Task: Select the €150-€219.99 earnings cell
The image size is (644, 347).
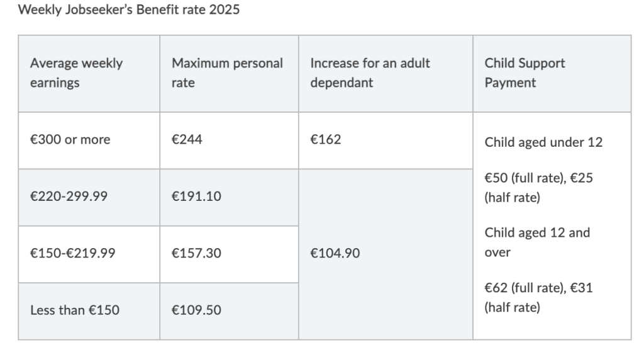Action: point(89,254)
